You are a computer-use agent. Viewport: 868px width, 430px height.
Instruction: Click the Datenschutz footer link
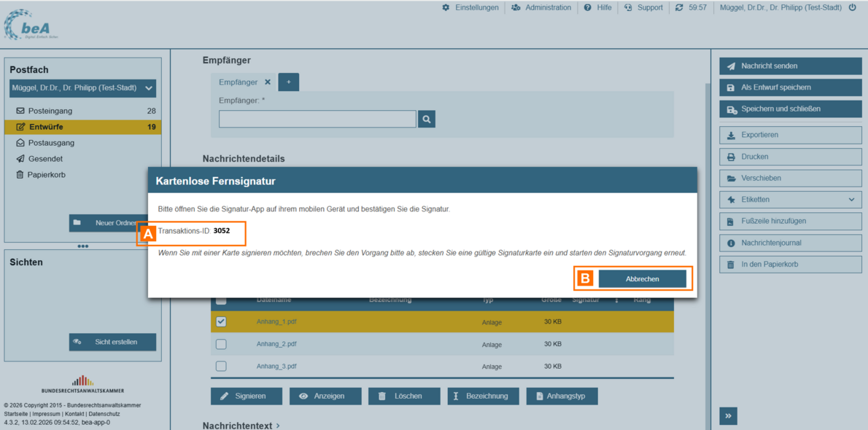pyautogui.click(x=104, y=414)
